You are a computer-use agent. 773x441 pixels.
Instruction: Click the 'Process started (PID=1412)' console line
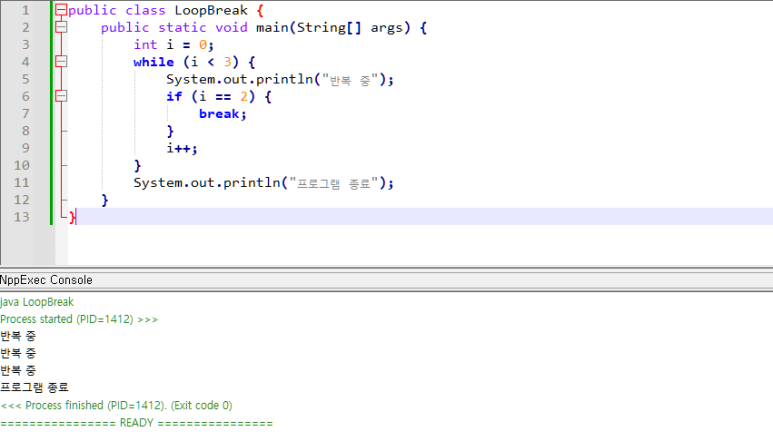pyautogui.click(x=79, y=319)
